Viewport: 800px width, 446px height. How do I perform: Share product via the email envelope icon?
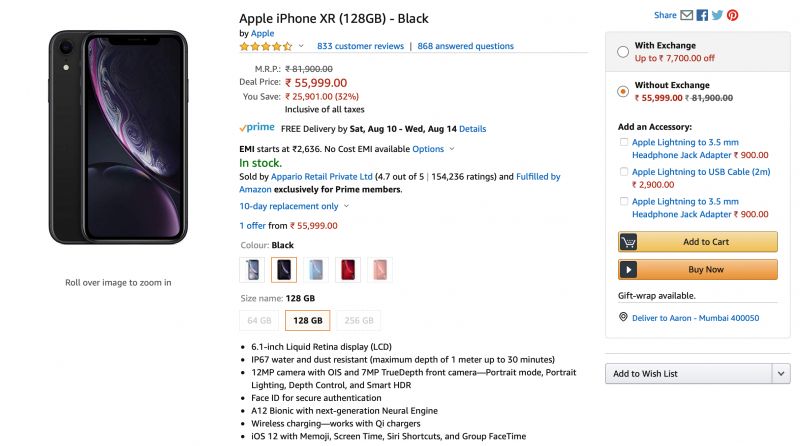tap(687, 15)
